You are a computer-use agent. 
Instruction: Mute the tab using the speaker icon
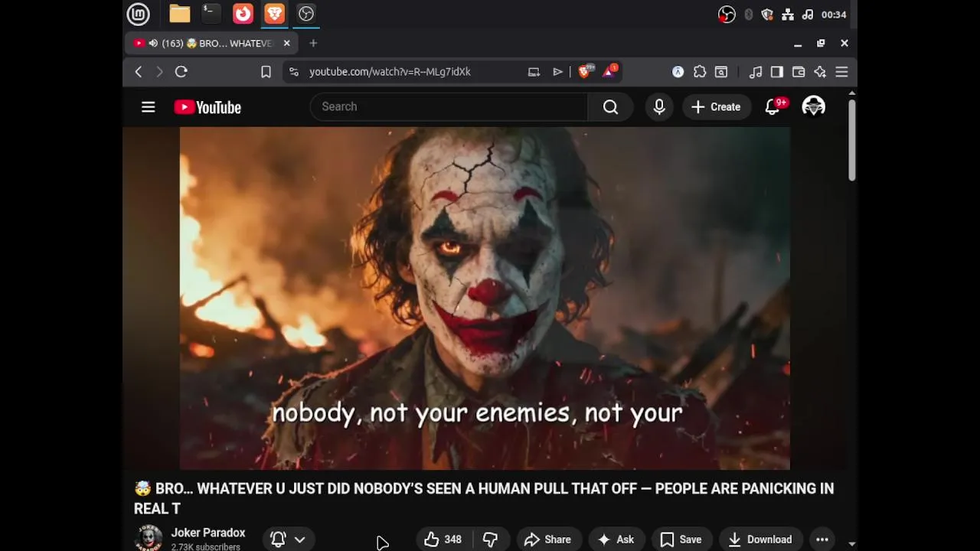(x=153, y=44)
